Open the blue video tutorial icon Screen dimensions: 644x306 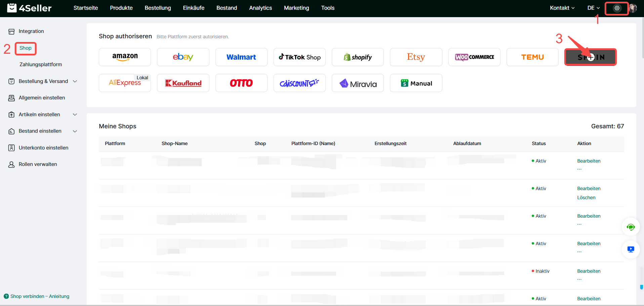pos(631,249)
